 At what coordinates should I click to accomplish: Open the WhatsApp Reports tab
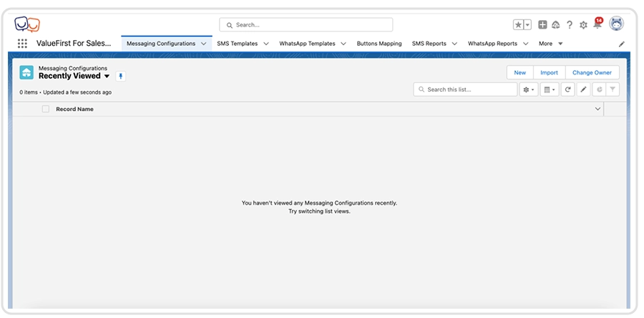[x=492, y=44]
